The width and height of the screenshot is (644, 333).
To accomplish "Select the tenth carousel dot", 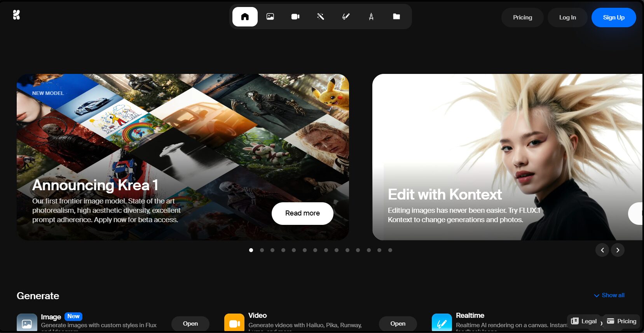I will (347, 250).
